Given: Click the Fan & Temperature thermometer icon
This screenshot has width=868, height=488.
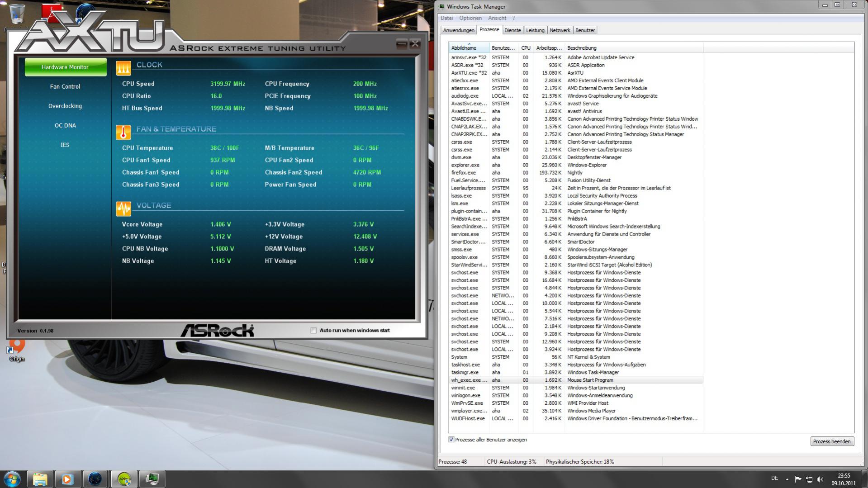Looking at the screenshot, I should [x=123, y=132].
